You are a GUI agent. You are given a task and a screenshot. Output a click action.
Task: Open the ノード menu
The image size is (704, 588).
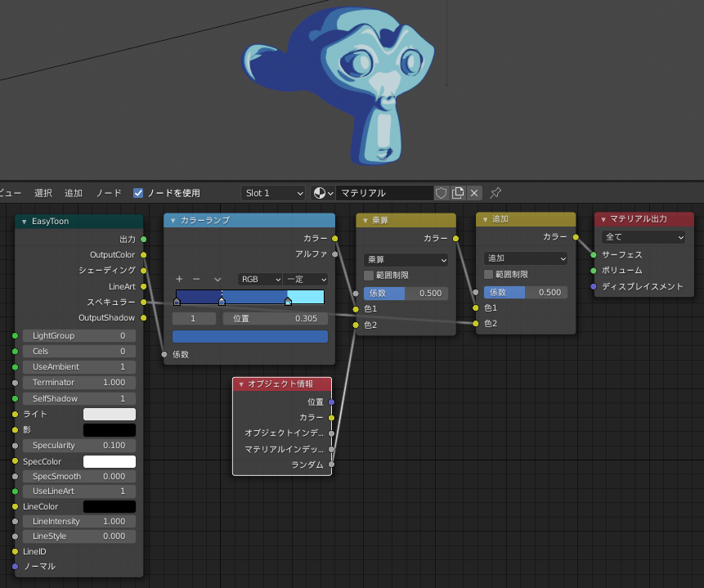coord(109,193)
